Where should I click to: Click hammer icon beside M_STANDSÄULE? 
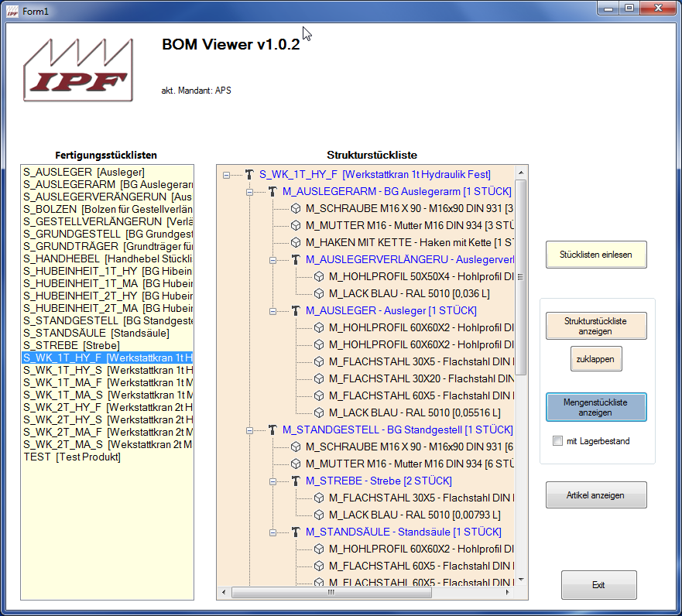[296, 532]
